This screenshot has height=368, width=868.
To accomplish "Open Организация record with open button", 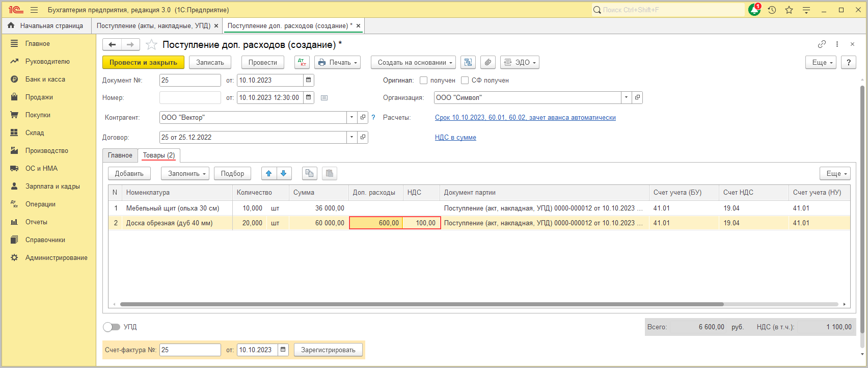I will [x=637, y=97].
